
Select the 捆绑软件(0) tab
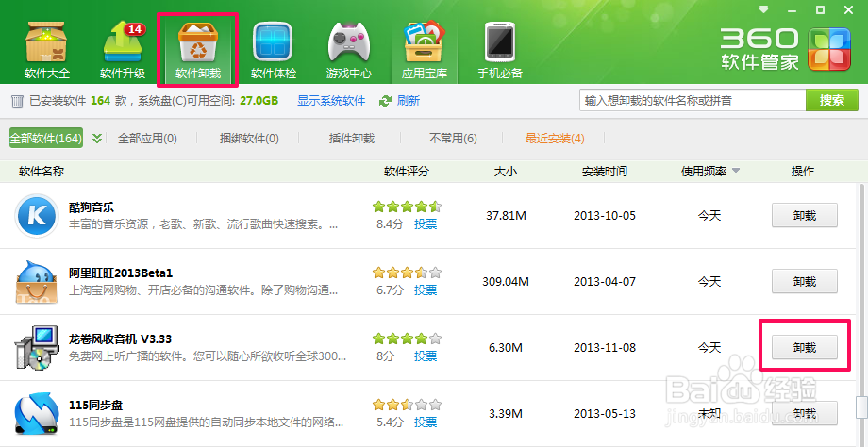249,139
